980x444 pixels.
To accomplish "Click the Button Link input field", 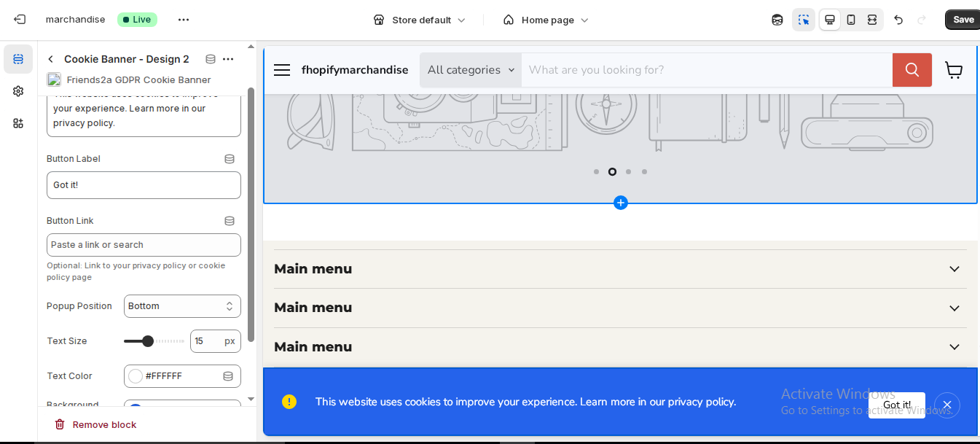I will (x=144, y=245).
